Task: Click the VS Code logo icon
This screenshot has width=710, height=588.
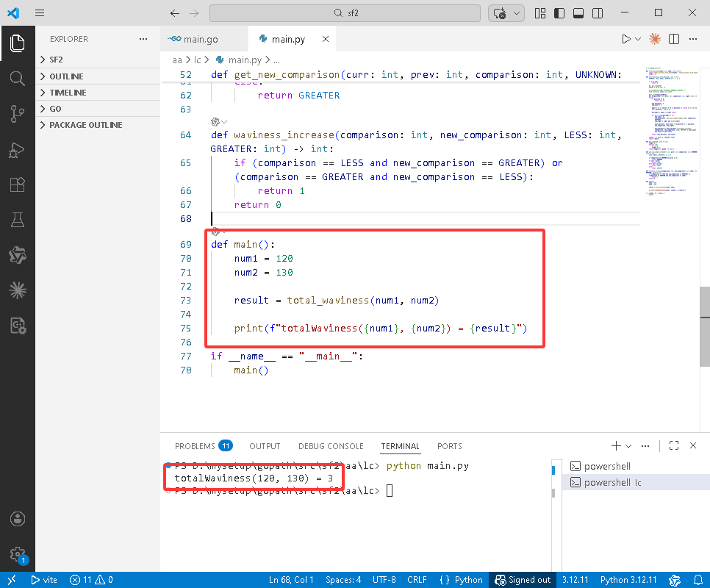Action: (13, 12)
